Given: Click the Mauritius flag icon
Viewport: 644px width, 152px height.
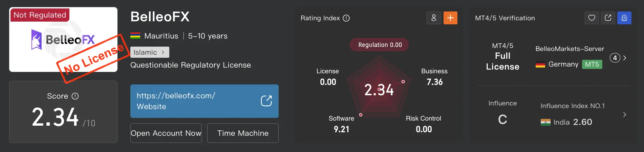Looking at the screenshot, I should 135,36.
